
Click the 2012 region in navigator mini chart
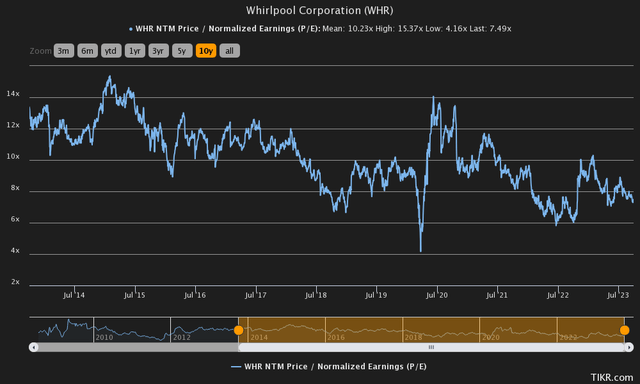coord(204,330)
